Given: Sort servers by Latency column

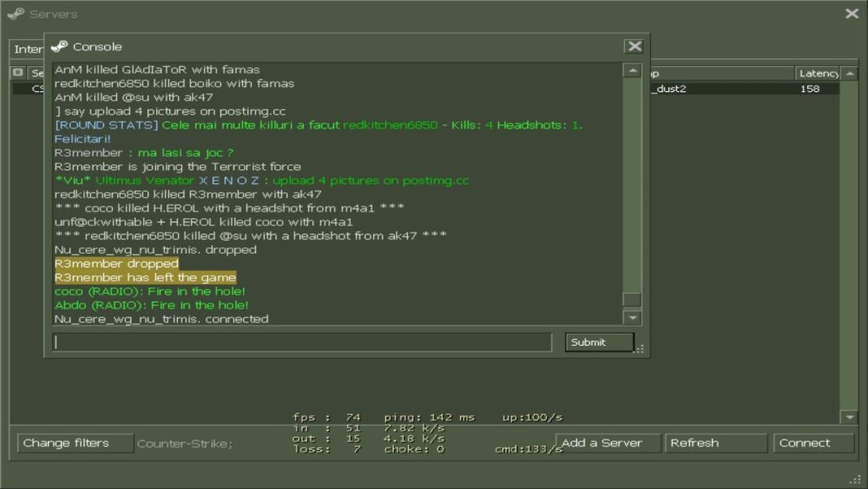Looking at the screenshot, I should pyautogui.click(x=819, y=73).
